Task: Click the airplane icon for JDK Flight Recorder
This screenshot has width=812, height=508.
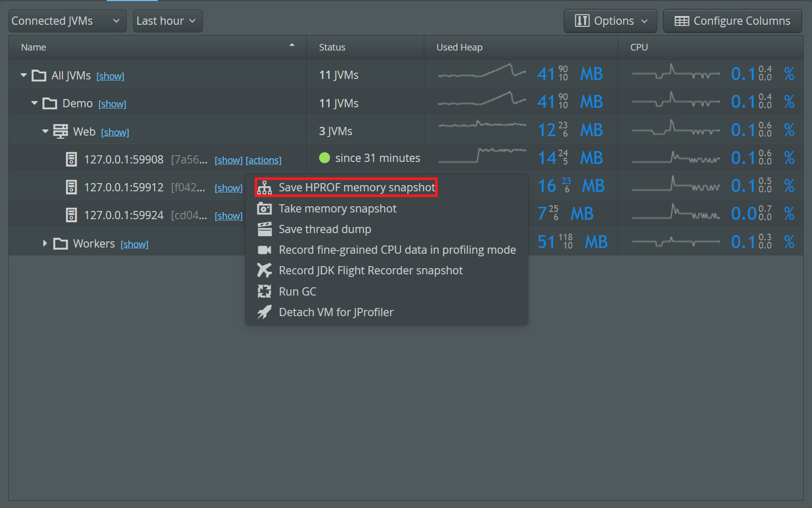Action: pos(264,270)
